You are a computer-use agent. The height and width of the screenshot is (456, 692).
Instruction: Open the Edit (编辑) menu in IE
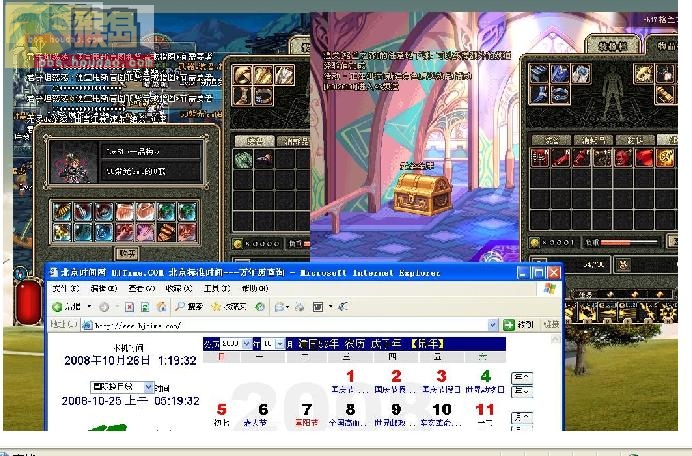(x=103, y=289)
